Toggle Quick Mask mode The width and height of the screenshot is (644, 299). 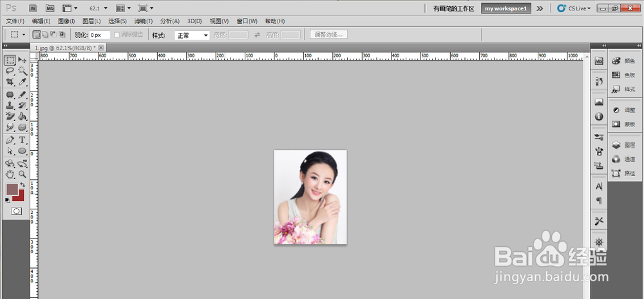pyautogui.click(x=17, y=211)
